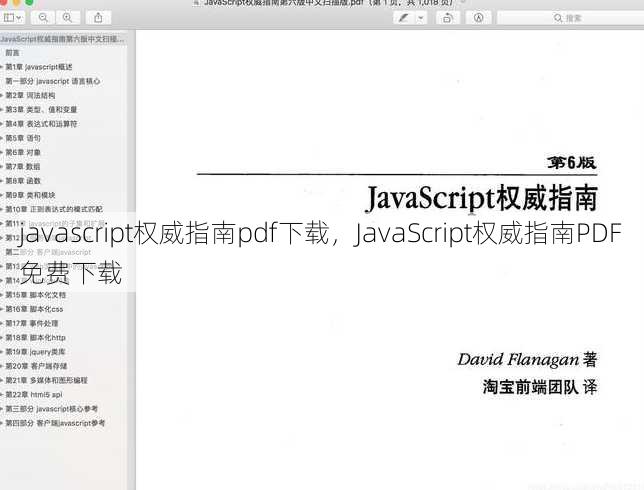The height and width of the screenshot is (490, 644).
Task: Open 第3章 类型、值和变量
Action: point(41,109)
